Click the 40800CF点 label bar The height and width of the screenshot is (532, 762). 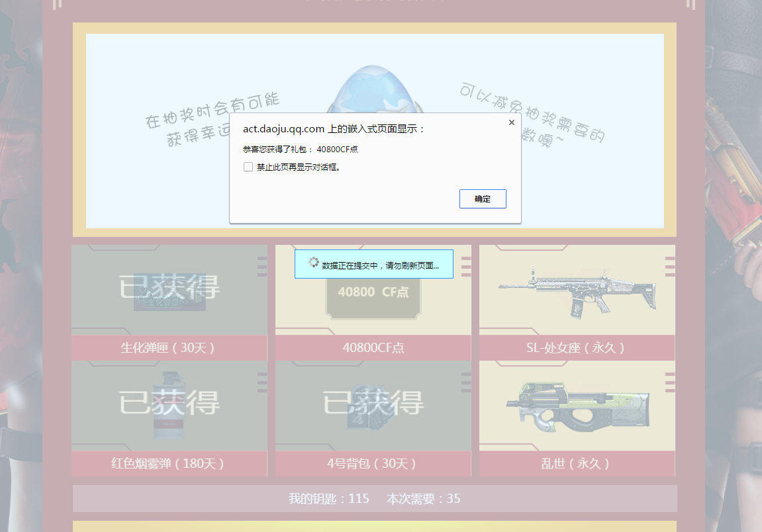373,348
